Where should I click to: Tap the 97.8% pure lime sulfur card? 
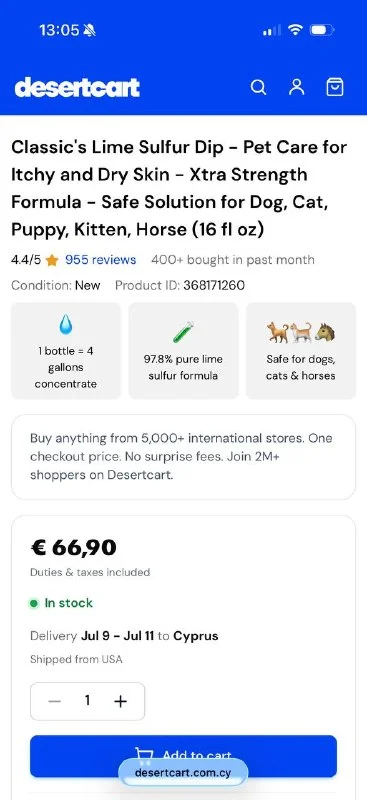pos(183,351)
